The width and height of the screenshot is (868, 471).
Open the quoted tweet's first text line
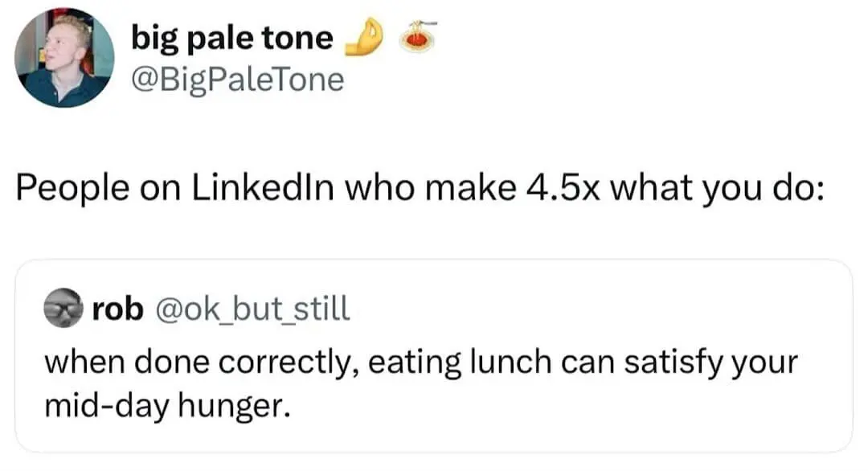tap(420, 362)
